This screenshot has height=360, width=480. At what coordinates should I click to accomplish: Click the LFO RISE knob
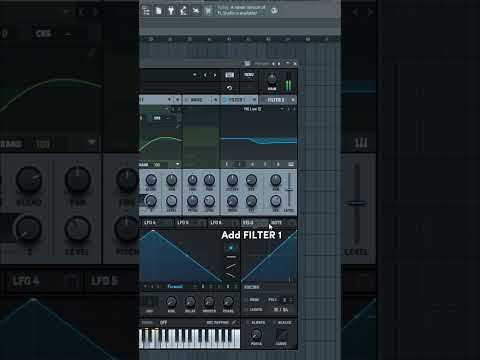tap(171, 302)
